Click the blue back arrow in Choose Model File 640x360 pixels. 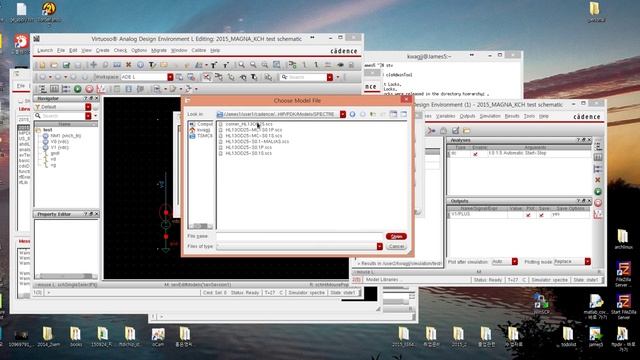[352, 114]
